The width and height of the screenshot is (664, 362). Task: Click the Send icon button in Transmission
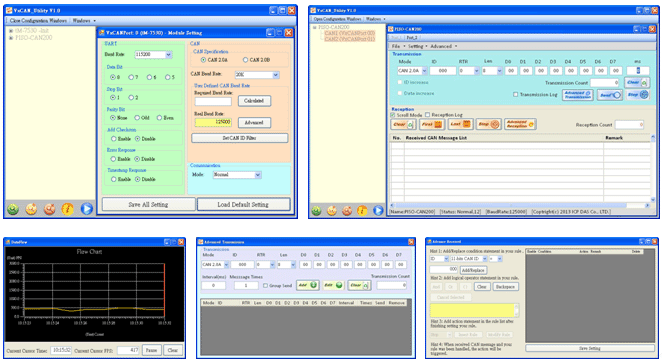click(x=609, y=95)
